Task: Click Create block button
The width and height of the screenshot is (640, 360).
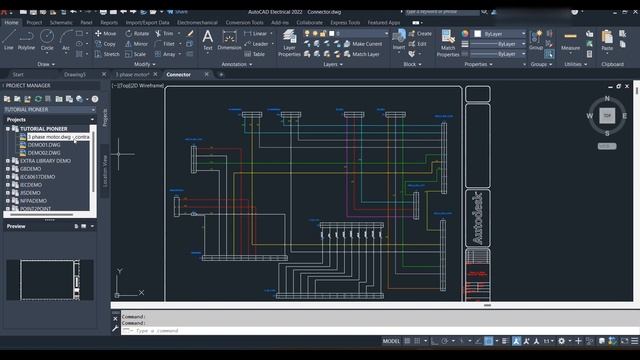Action: (420, 33)
